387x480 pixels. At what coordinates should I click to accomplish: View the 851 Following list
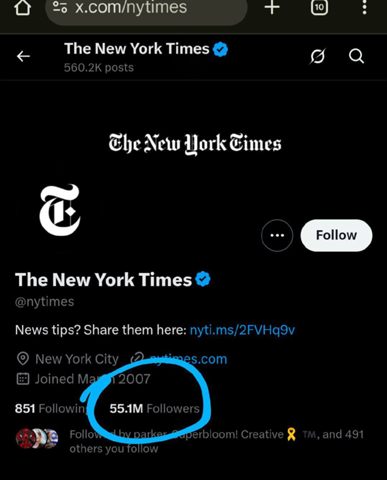point(52,408)
